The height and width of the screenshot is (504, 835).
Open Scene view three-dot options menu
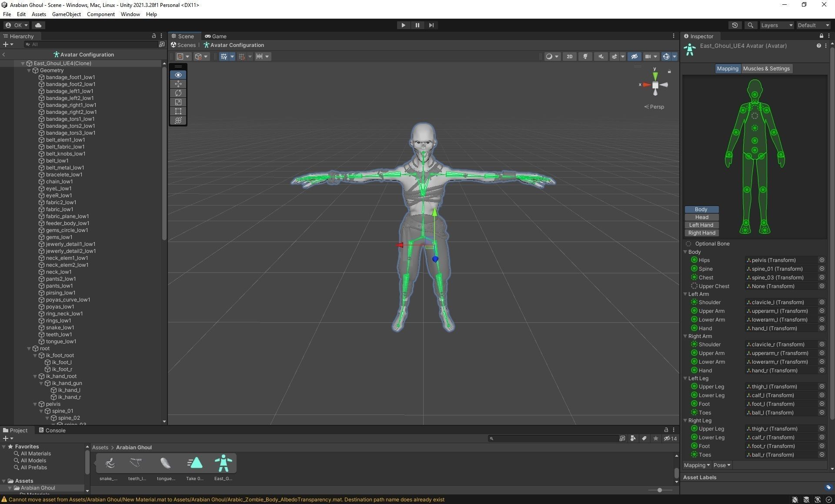674,36
